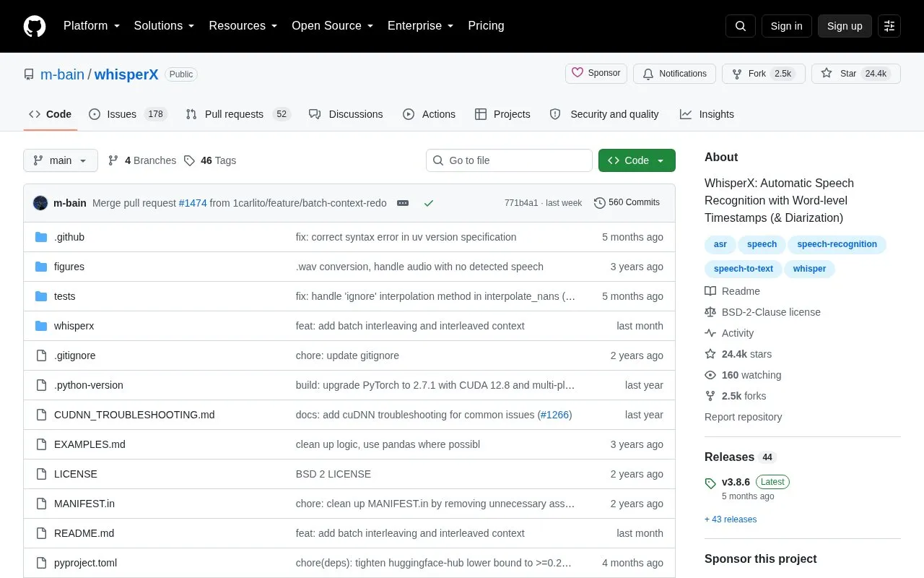The width and height of the screenshot is (924, 578).
Task: Fork the whisperX repository
Action: click(764, 74)
